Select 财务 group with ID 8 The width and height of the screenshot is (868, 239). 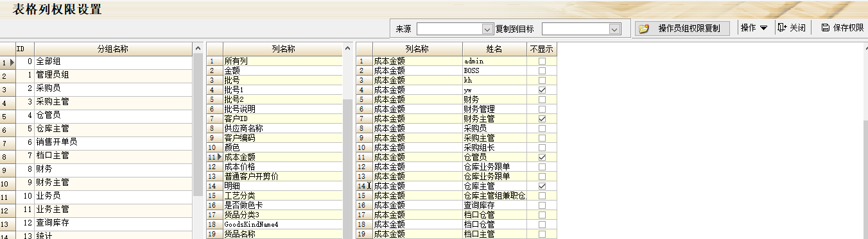pos(113,169)
